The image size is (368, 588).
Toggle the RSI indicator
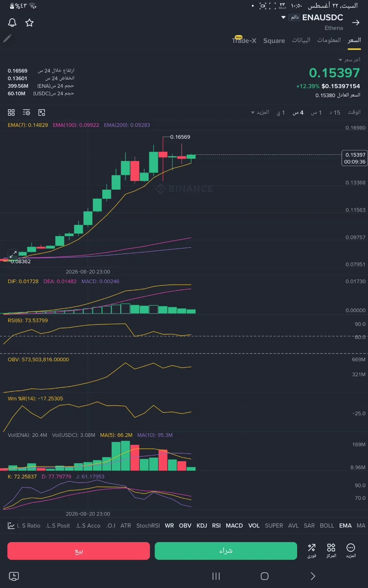pos(216,526)
